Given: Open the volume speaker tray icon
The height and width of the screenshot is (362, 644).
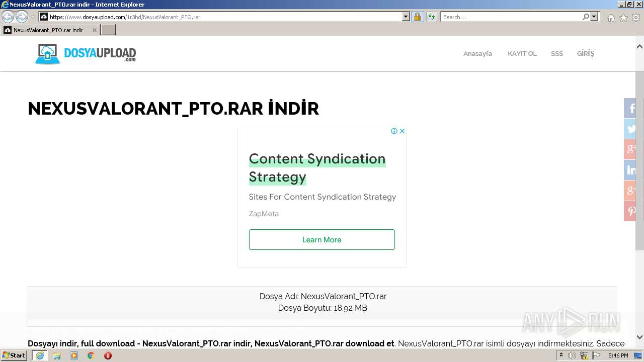Looking at the screenshot, I should click(572, 355).
